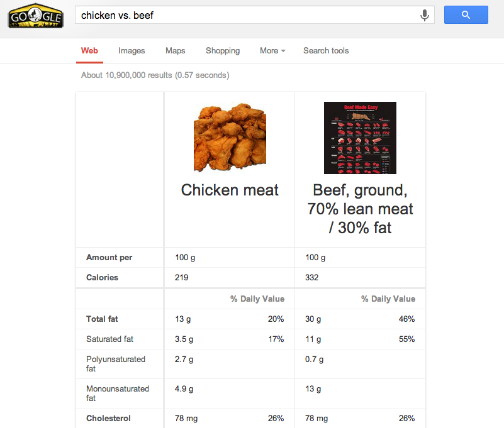Screen dimensions: 504x428
Task: Click the blue magnifier search button
Action: point(466,15)
